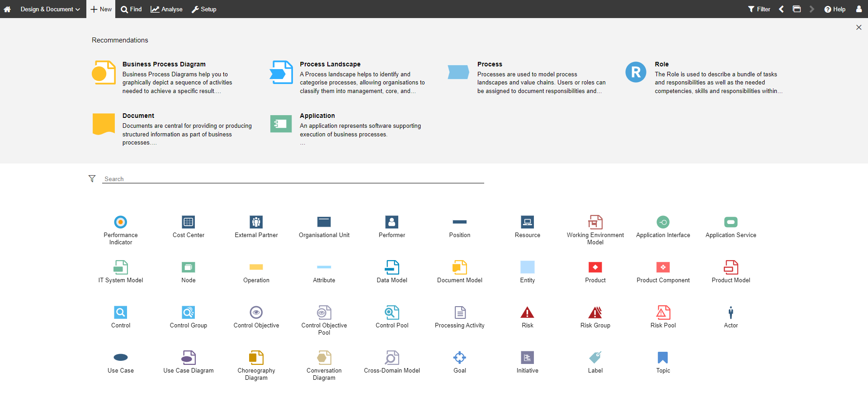Select the Control Pool icon
The image size is (868, 415).
point(392,312)
